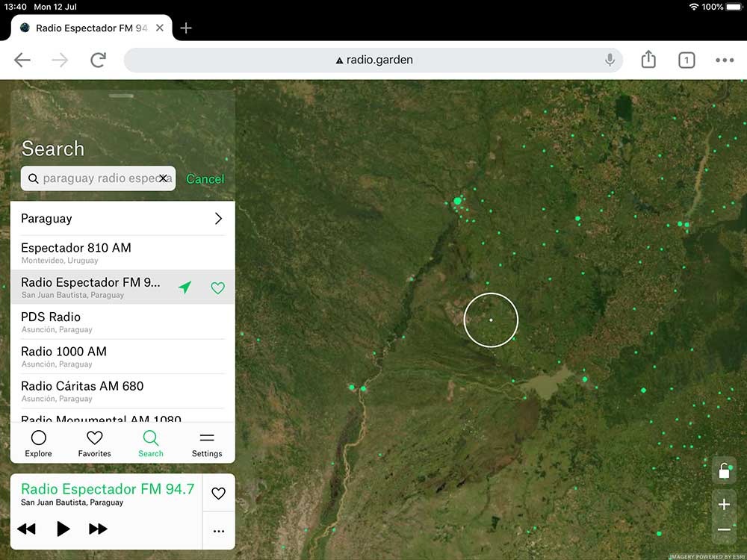Click the radio.garden address bar
747x560 pixels.
coord(373,60)
